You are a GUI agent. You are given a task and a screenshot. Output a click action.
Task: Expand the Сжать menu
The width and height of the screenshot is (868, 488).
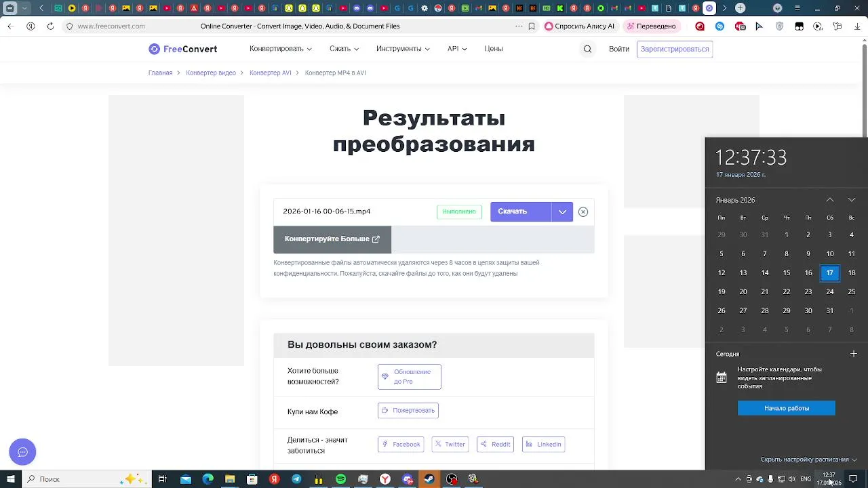[x=344, y=49]
